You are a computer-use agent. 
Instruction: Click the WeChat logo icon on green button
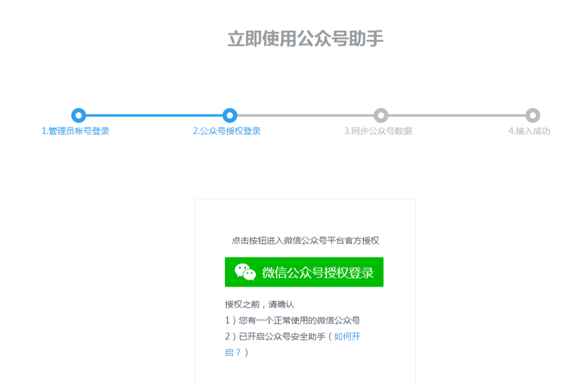tap(245, 272)
